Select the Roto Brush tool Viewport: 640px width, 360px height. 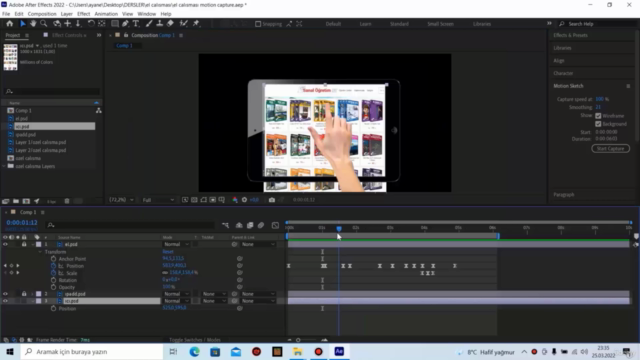[184, 24]
